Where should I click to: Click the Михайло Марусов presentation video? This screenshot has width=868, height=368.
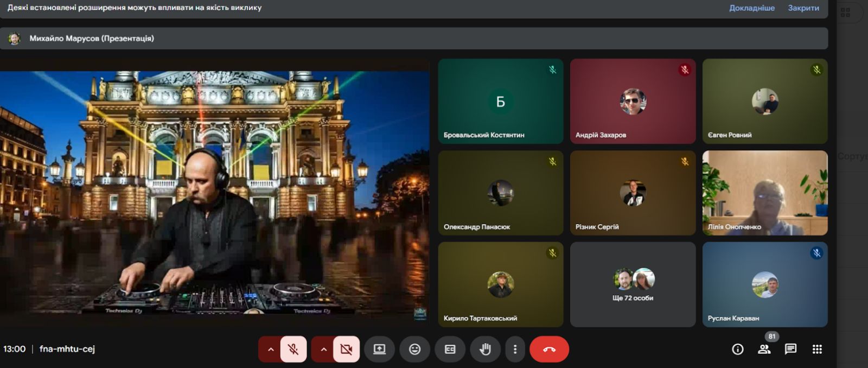coord(214,193)
